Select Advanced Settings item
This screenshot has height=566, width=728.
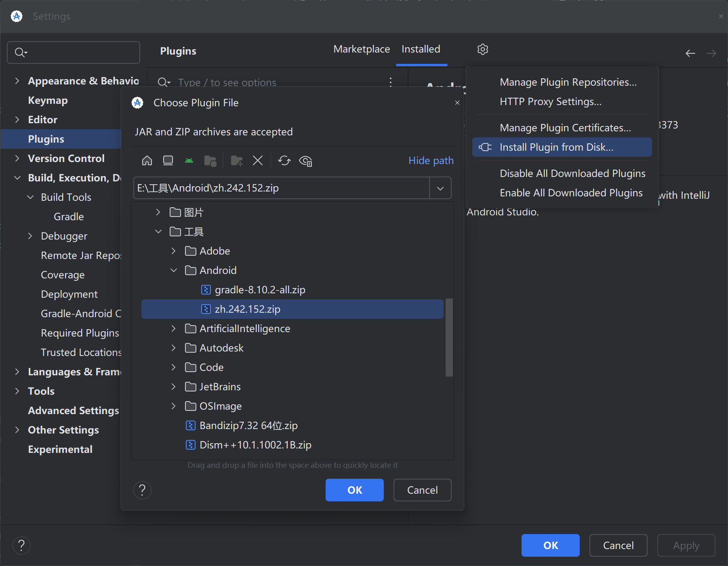(x=74, y=410)
